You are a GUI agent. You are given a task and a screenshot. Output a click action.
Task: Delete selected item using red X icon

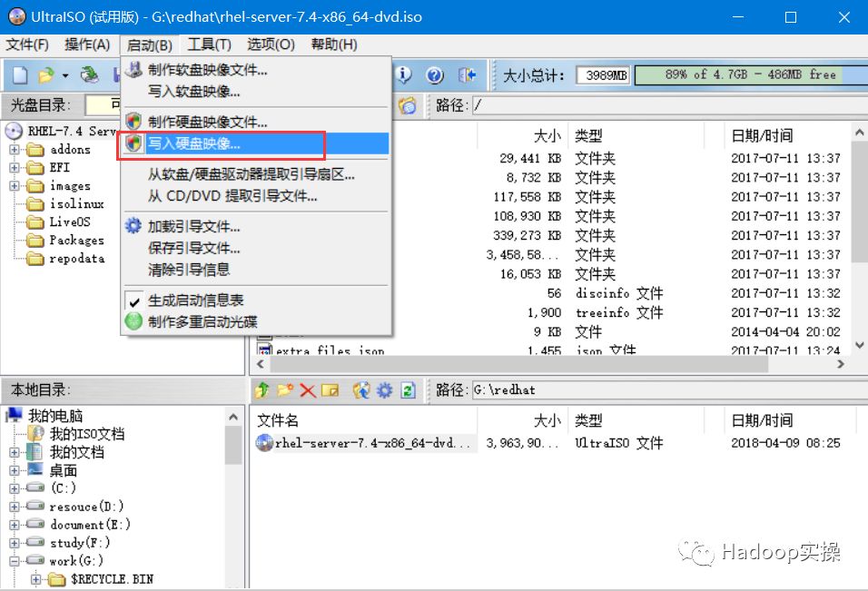click(309, 391)
